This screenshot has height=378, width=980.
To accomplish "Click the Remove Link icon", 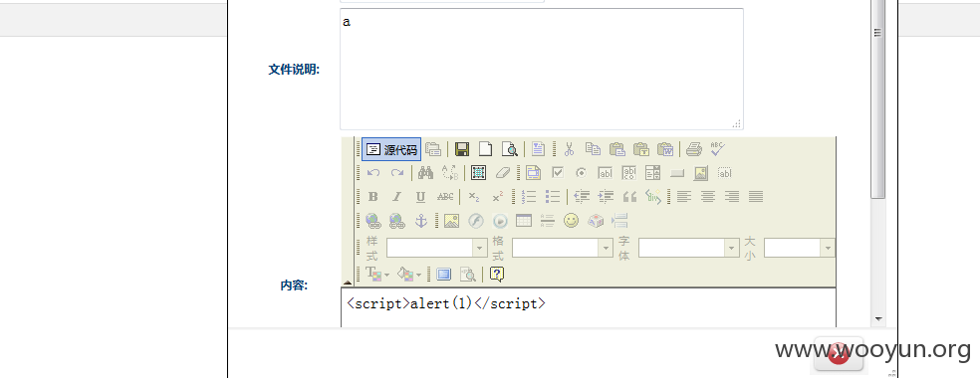I will pos(396,220).
